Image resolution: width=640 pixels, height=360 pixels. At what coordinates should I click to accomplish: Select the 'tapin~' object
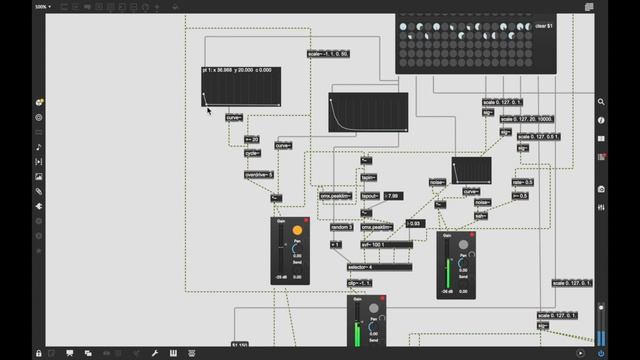point(369,178)
